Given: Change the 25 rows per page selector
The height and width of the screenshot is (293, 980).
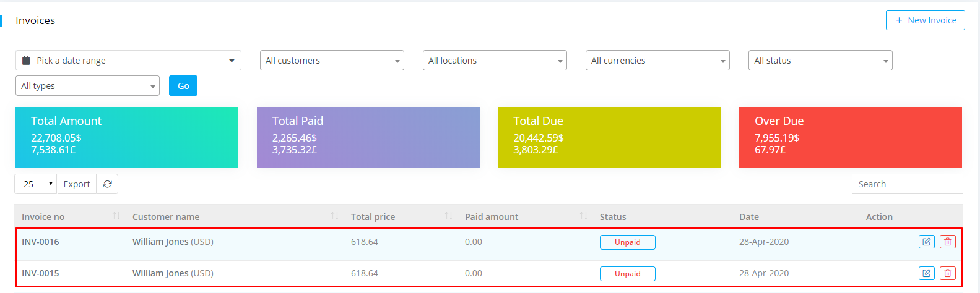Looking at the screenshot, I should pos(36,184).
